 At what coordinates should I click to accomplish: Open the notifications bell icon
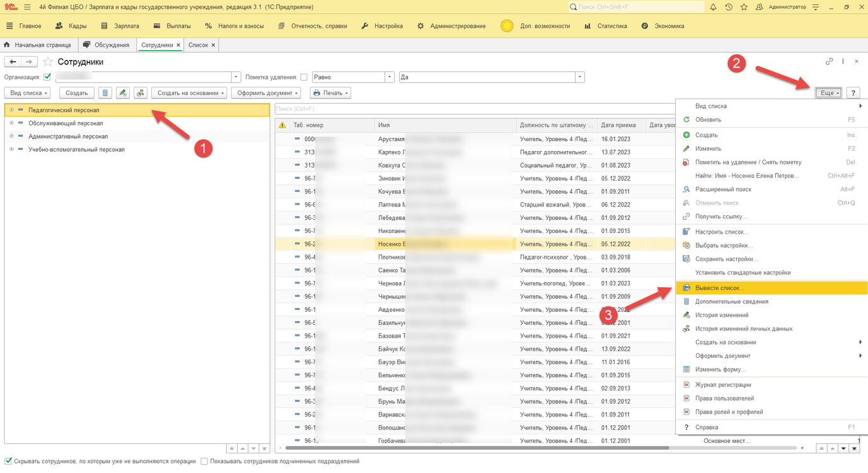point(713,7)
